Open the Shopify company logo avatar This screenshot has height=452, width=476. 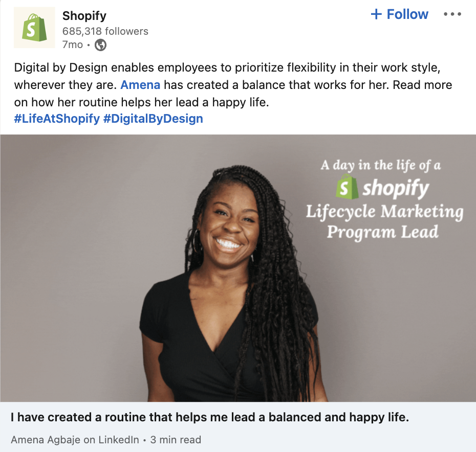click(x=34, y=28)
